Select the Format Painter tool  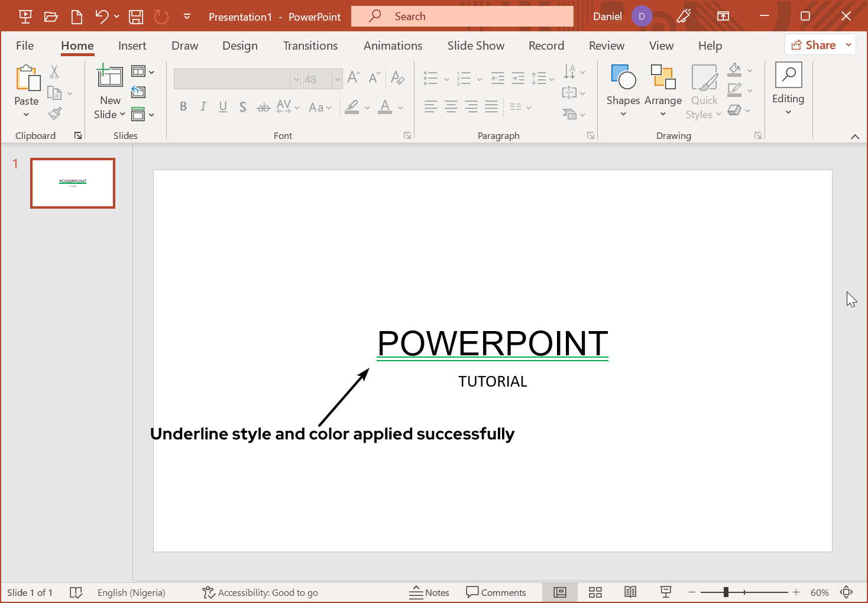pos(54,113)
